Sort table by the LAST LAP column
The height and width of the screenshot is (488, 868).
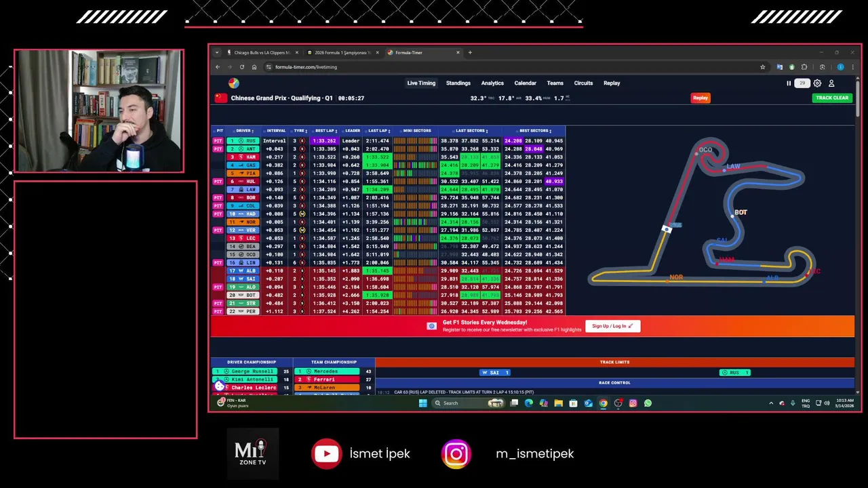coord(378,131)
